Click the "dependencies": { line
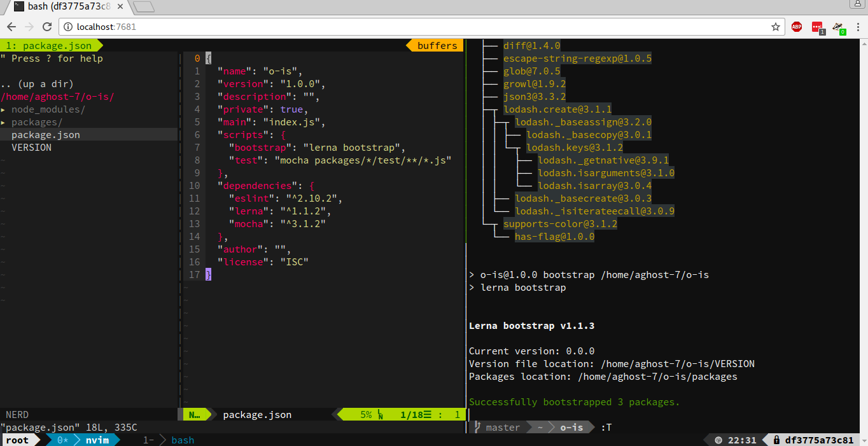 (x=266, y=186)
